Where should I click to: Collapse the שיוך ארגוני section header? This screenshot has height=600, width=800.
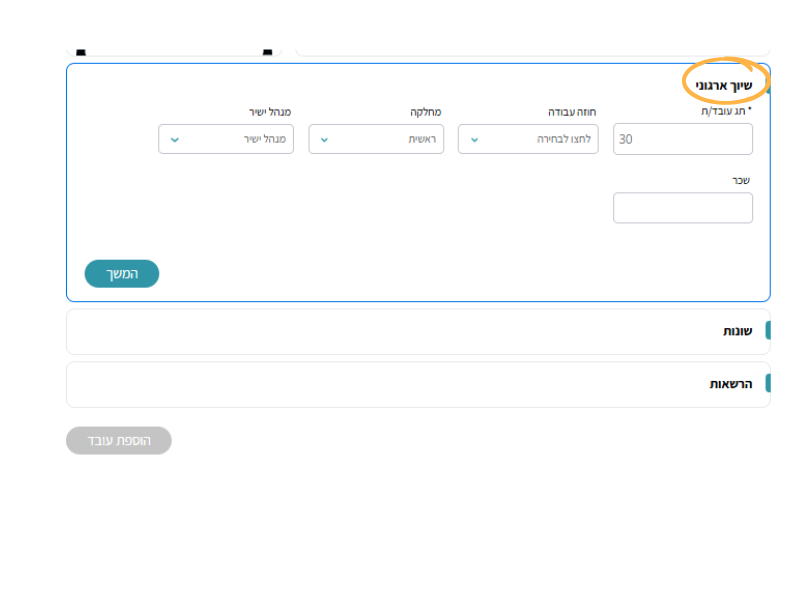[724, 86]
